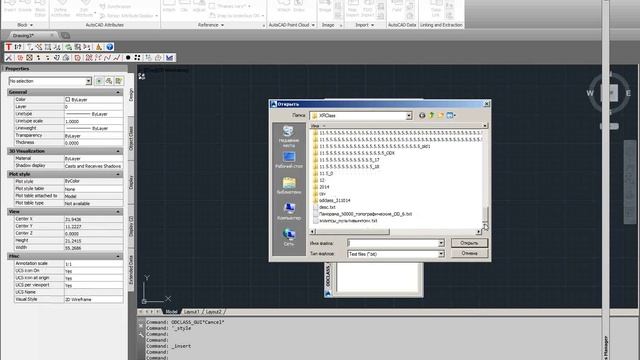Click the Name (Имя) column header

point(396,126)
